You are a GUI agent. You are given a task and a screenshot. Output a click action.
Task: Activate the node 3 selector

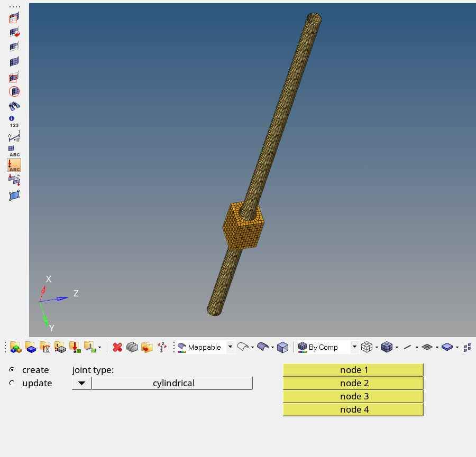(x=353, y=396)
